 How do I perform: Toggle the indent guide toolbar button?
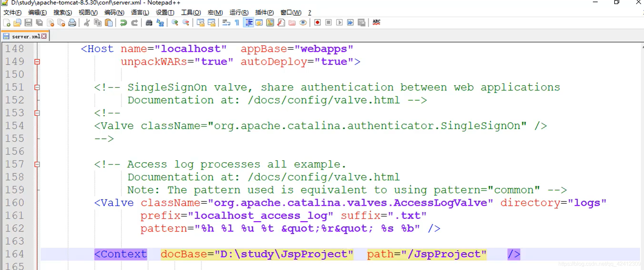[248, 23]
